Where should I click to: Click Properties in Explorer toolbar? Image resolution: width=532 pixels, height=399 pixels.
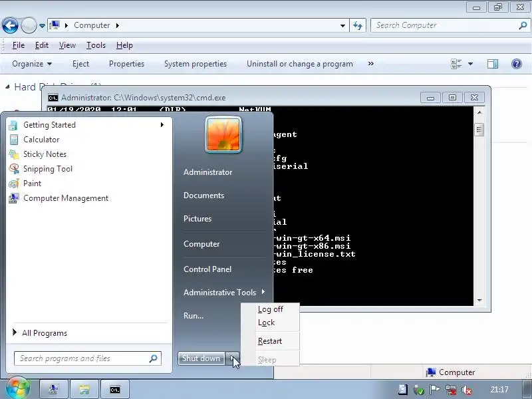[126, 64]
